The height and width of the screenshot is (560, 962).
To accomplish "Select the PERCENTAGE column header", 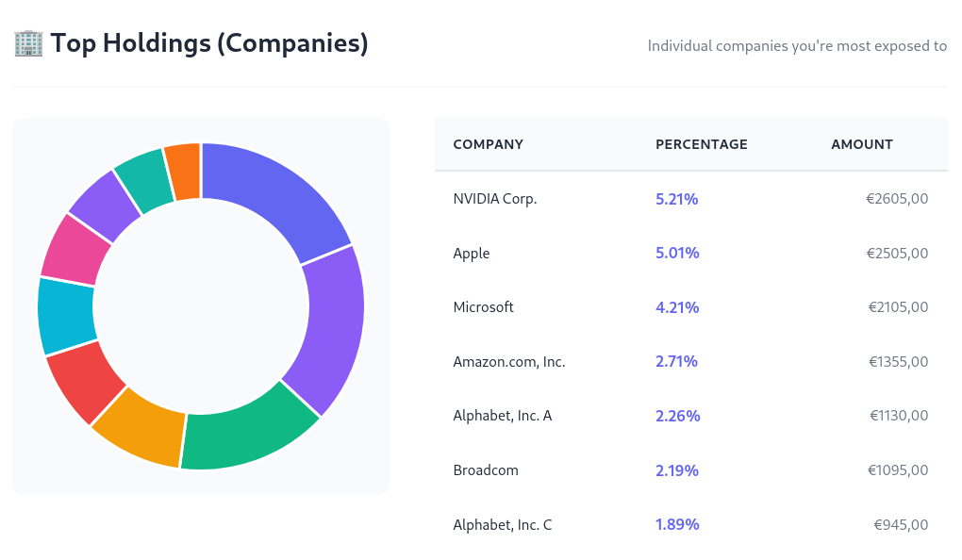I will point(702,144).
